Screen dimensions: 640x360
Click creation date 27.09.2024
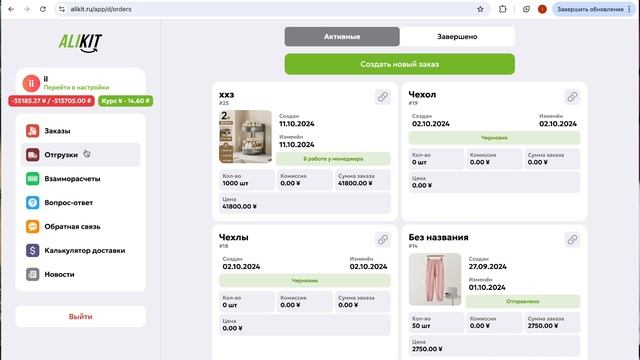coord(487,267)
